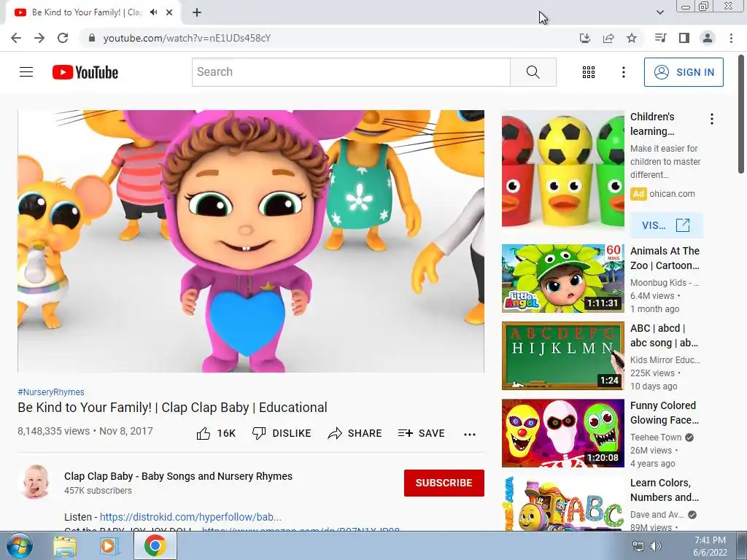Open the YouTube apps grid icon

coord(589,72)
